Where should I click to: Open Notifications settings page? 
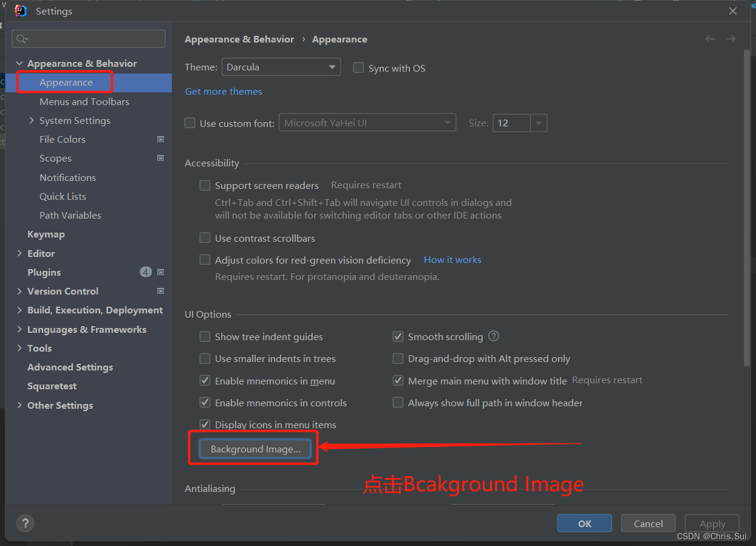(x=67, y=177)
